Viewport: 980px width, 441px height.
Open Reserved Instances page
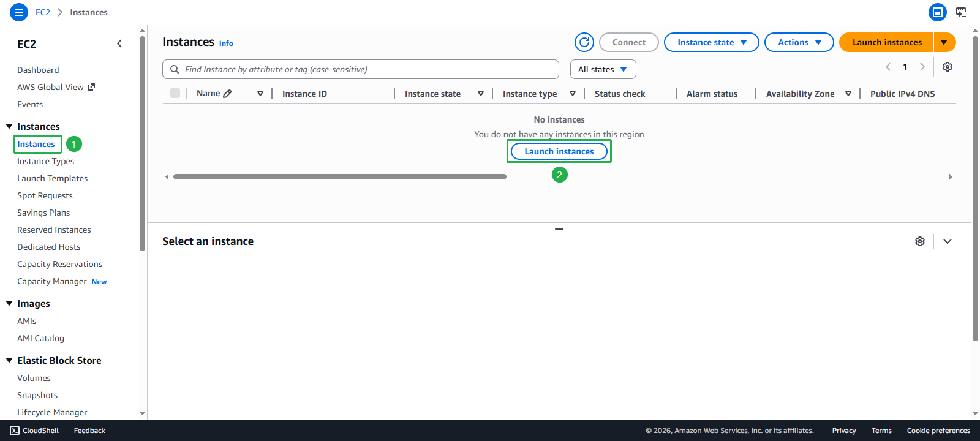(x=54, y=230)
